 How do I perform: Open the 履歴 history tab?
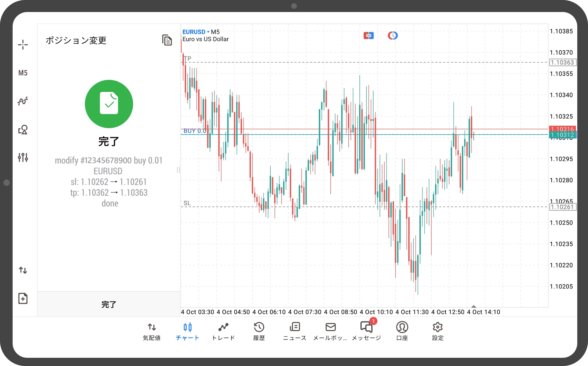click(x=259, y=332)
